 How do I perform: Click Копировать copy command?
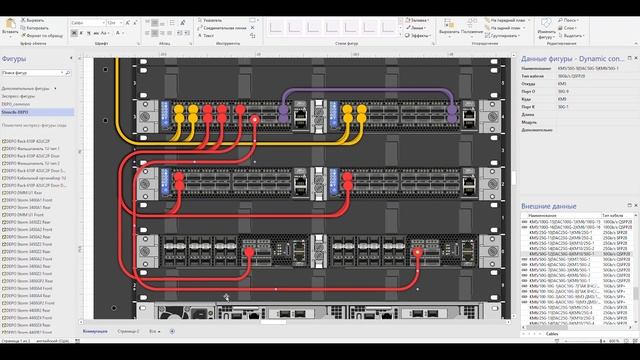pyautogui.click(x=34, y=28)
